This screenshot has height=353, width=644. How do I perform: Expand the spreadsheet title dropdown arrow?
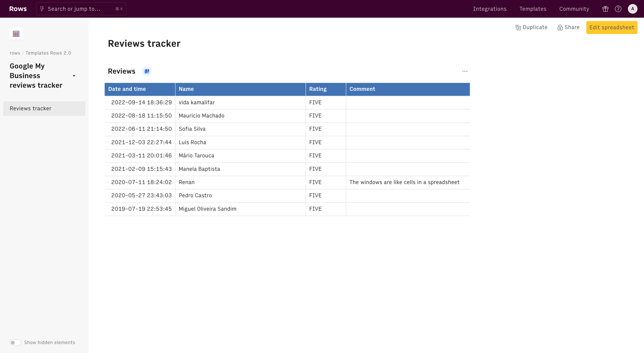pos(74,76)
